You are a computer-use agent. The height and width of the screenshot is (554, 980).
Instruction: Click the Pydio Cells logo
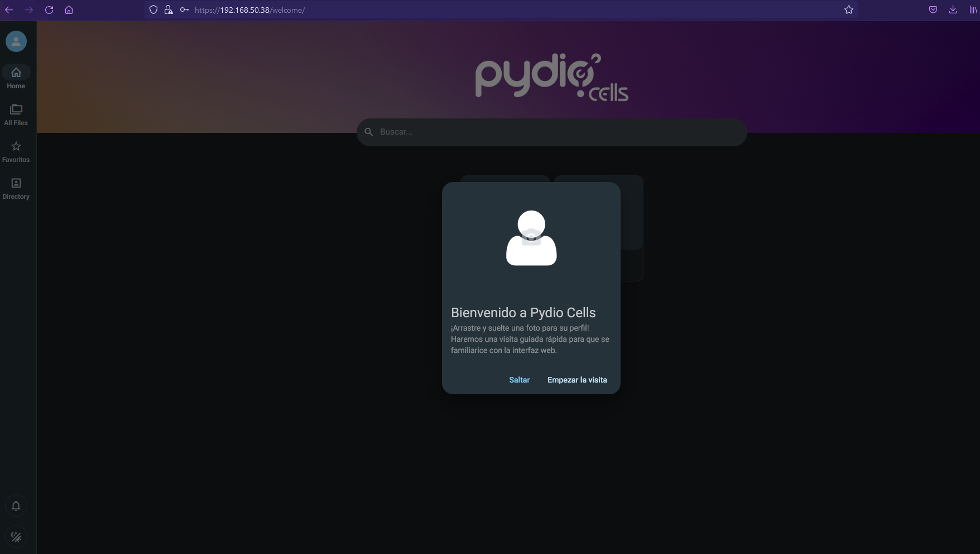552,78
